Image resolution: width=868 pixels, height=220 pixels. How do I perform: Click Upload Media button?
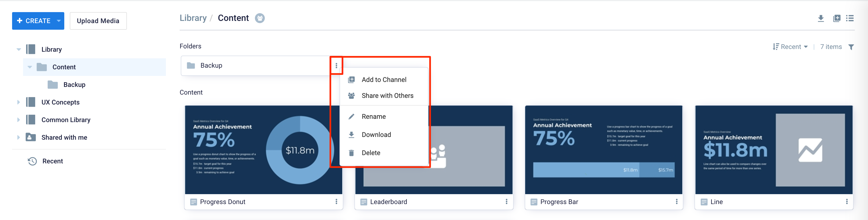click(x=98, y=21)
